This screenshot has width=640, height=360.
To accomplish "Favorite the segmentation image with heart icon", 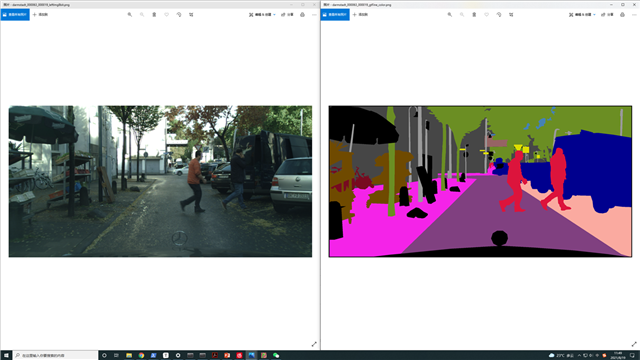I will [487, 15].
